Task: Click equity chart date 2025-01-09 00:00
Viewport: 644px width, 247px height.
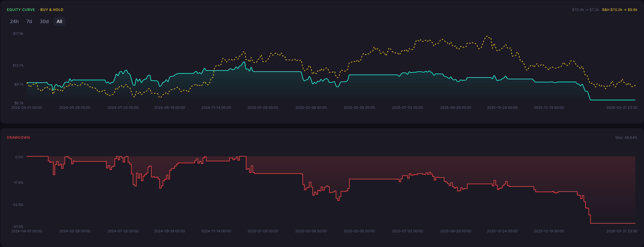Action: (x=263, y=108)
